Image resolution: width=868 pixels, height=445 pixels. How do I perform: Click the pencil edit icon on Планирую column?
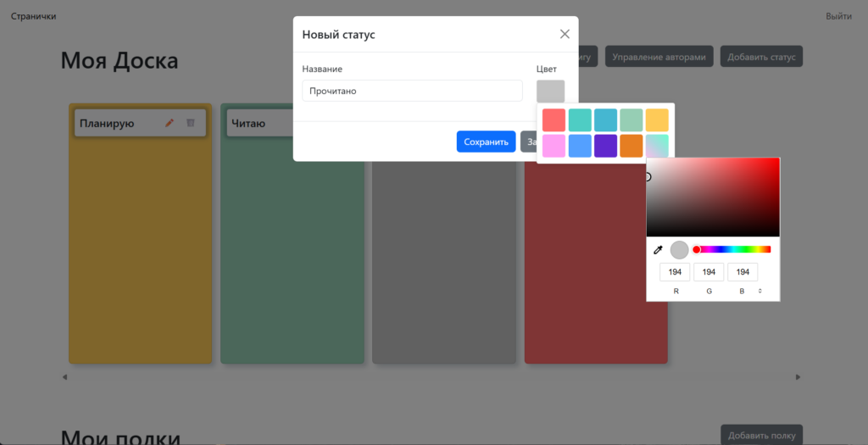pos(170,123)
